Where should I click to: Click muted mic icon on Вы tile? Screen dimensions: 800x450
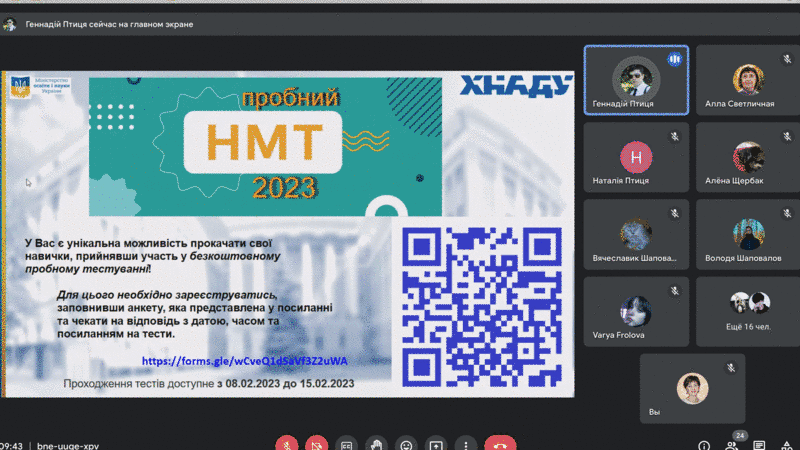click(x=731, y=367)
